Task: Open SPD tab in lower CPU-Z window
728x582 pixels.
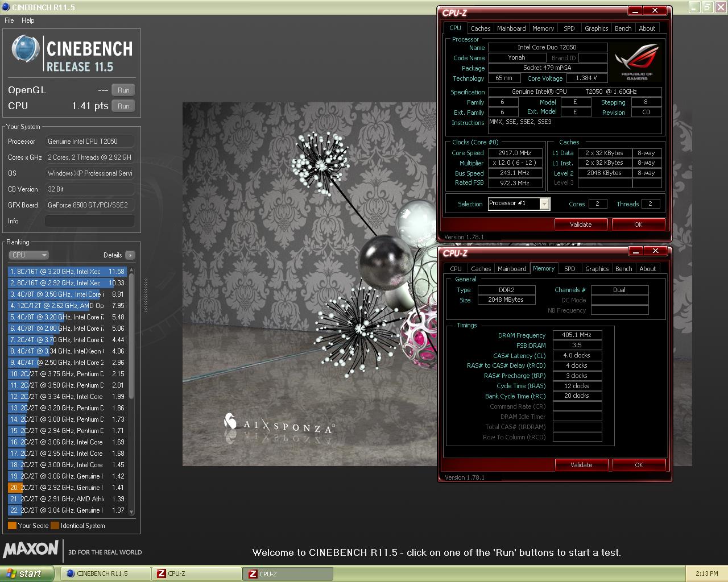Action: [x=570, y=269]
